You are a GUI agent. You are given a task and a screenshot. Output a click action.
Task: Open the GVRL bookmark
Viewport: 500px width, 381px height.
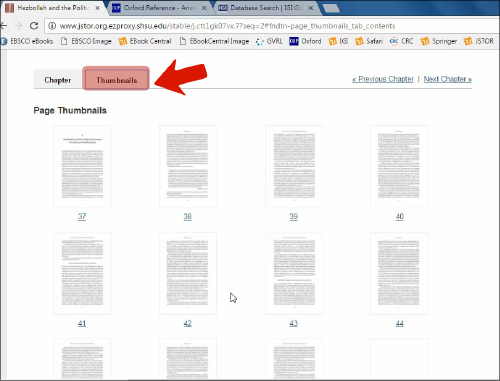click(269, 41)
